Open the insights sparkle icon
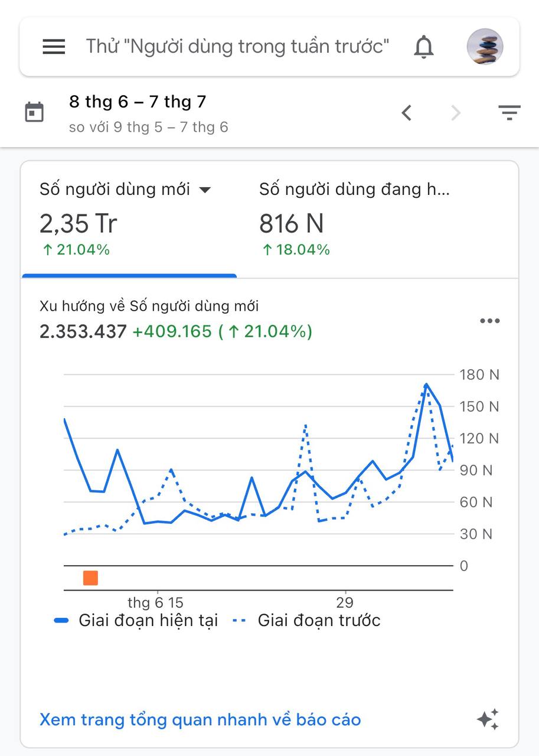 pyautogui.click(x=488, y=720)
